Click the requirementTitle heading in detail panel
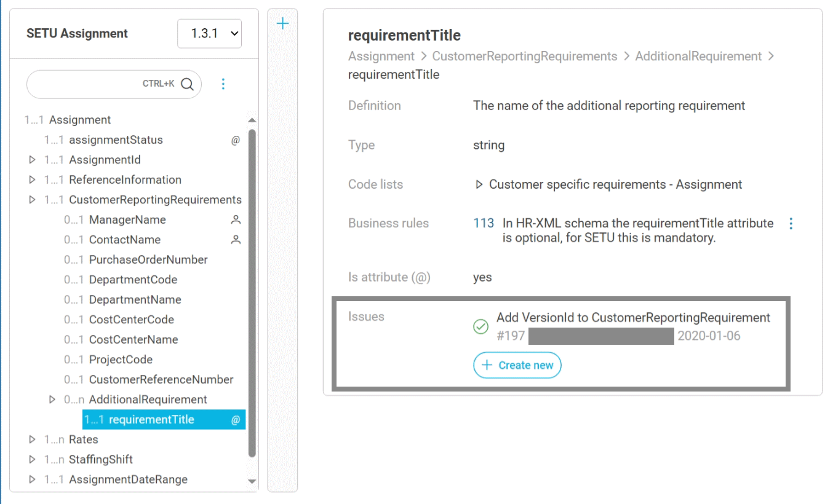This screenshot has height=504, width=833. pyautogui.click(x=404, y=35)
